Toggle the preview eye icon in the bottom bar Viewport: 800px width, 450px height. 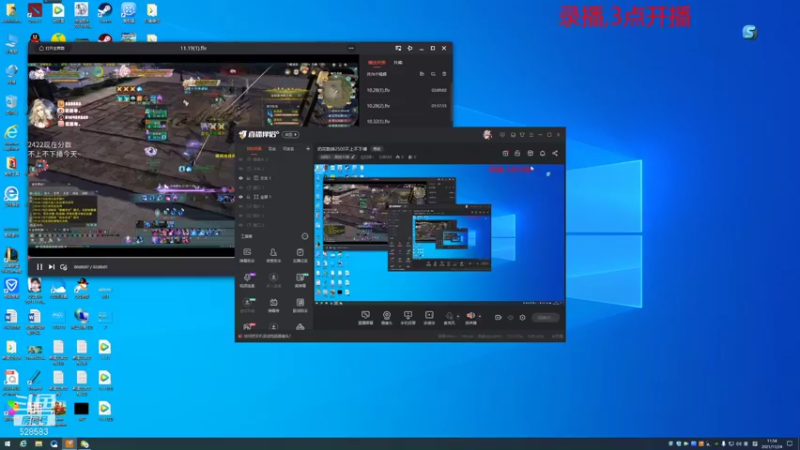pyautogui.click(x=510, y=318)
